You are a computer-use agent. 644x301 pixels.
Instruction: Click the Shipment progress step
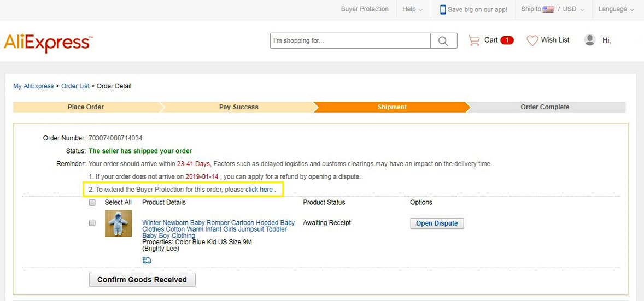(392, 107)
